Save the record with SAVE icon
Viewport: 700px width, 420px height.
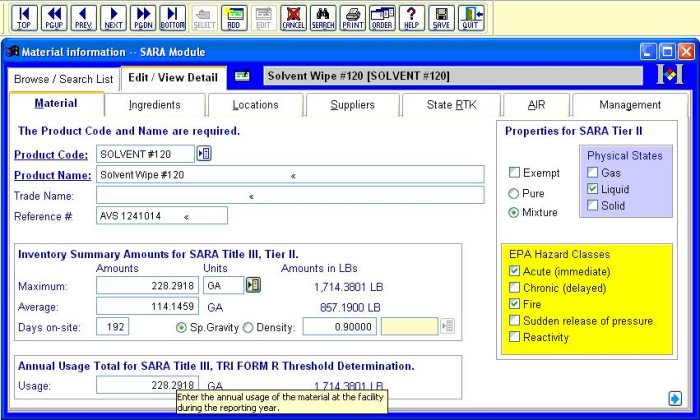[x=441, y=17]
